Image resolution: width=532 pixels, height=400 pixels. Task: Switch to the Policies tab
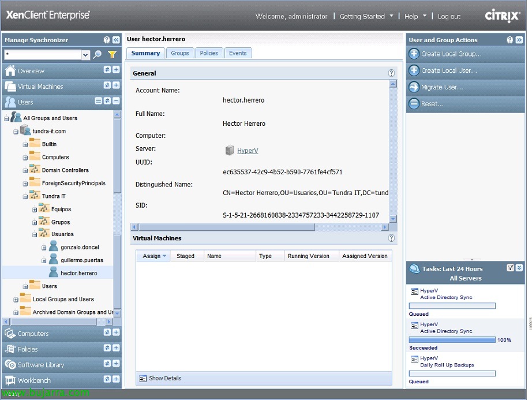209,53
